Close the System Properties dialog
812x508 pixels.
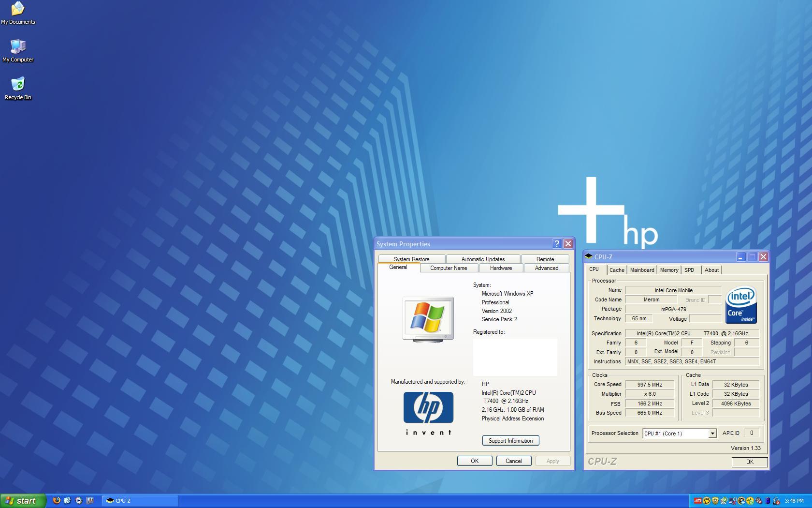click(568, 244)
